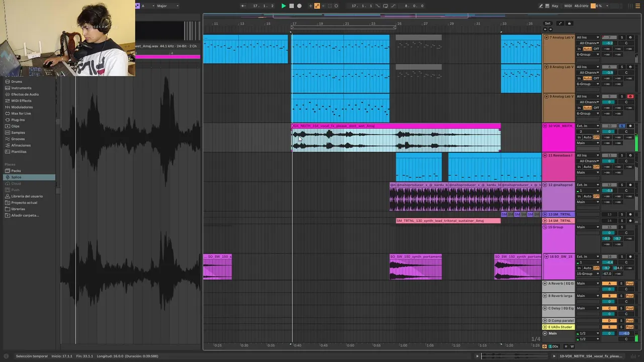Open MIDI Effects category
The height and width of the screenshot is (362, 644).
(21, 101)
